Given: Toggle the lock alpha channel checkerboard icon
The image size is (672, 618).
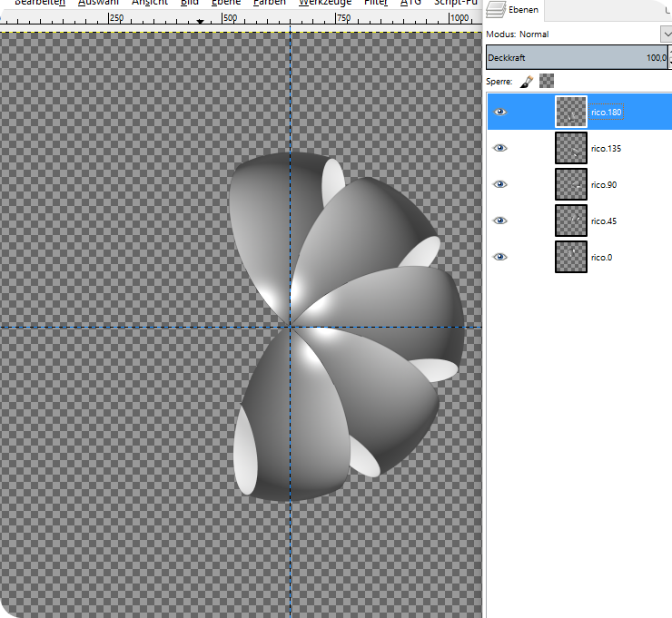Looking at the screenshot, I should (547, 81).
